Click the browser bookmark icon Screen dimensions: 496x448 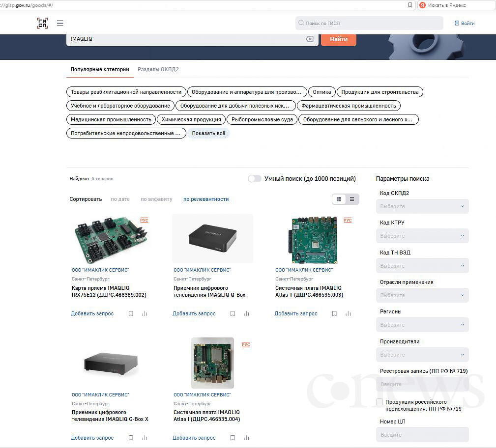(x=410, y=5)
